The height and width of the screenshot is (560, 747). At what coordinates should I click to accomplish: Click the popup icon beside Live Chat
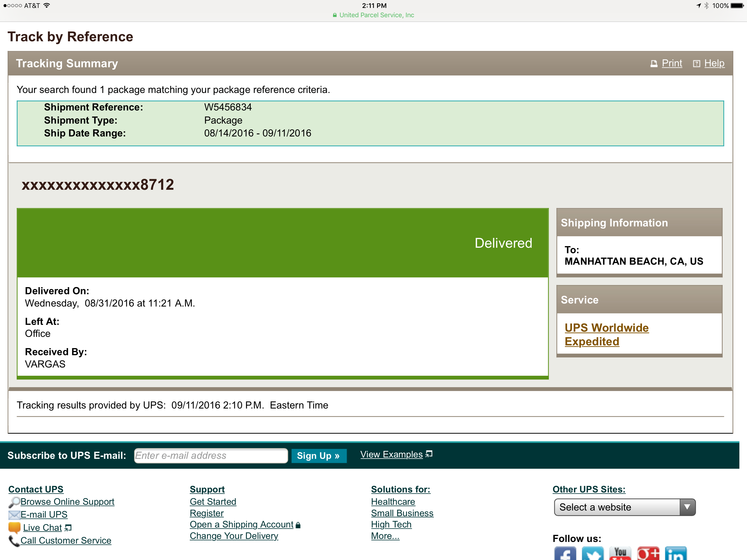[68, 527]
